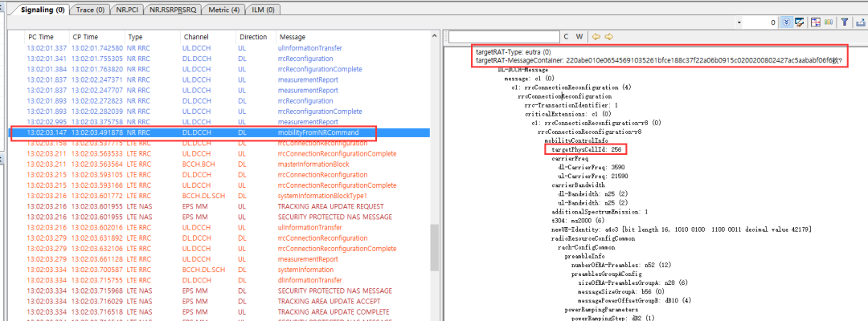868x321 pixels.
Task: Click the export icon at toolbar end
Action: [860, 22]
